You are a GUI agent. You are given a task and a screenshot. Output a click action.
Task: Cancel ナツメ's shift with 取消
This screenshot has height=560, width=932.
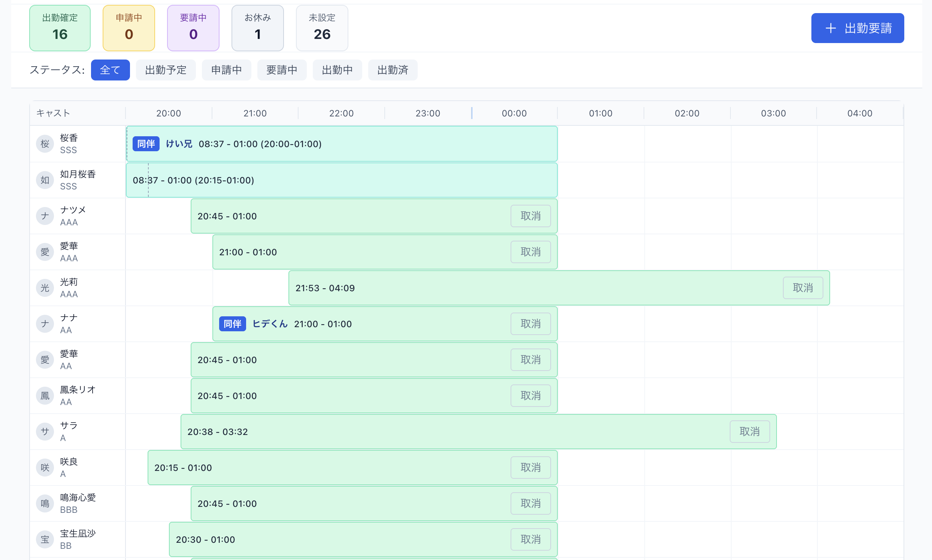point(530,216)
